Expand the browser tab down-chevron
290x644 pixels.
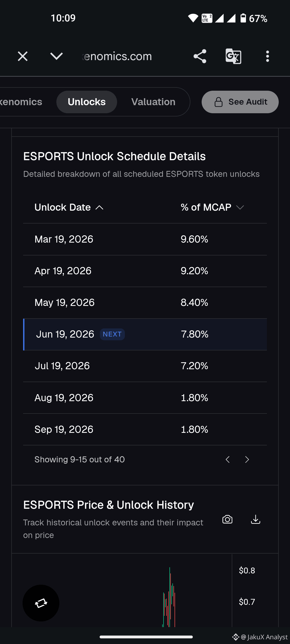tap(56, 56)
